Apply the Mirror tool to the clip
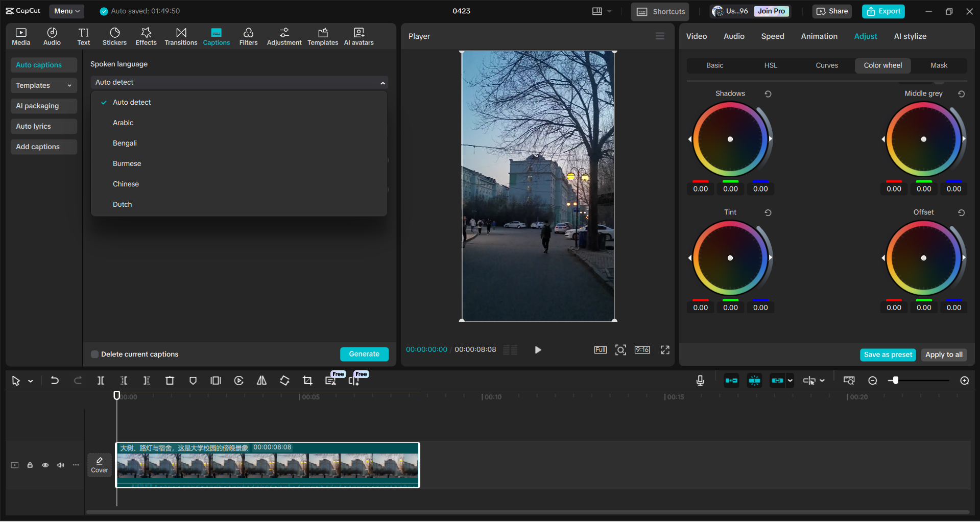Screen dimensions: 980x522 261,381
